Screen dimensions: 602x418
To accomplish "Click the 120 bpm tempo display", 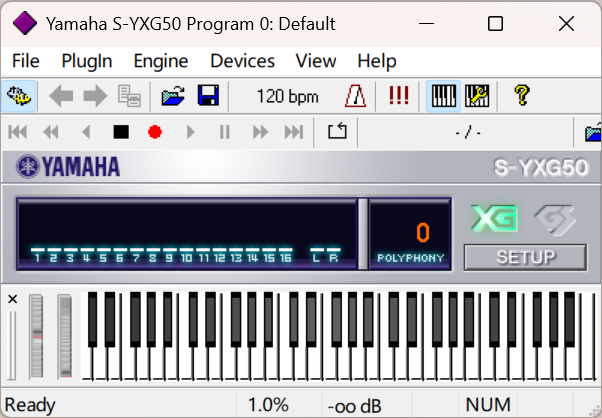I will (287, 96).
